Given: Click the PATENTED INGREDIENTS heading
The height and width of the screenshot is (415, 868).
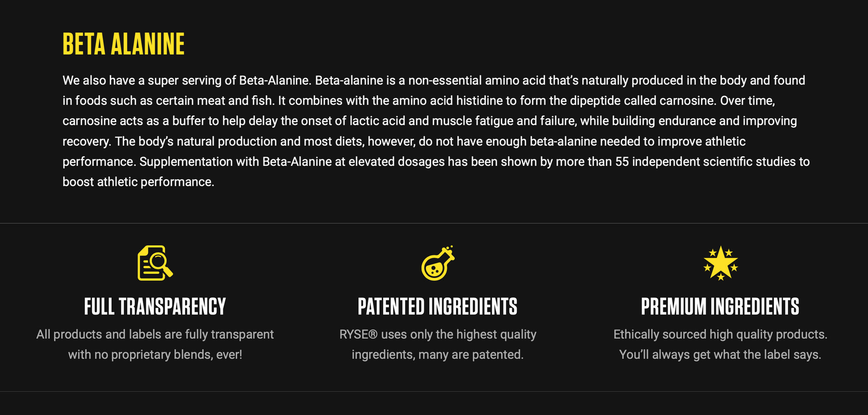Looking at the screenshot, I should pyautogui.click(x=437, y=306).
